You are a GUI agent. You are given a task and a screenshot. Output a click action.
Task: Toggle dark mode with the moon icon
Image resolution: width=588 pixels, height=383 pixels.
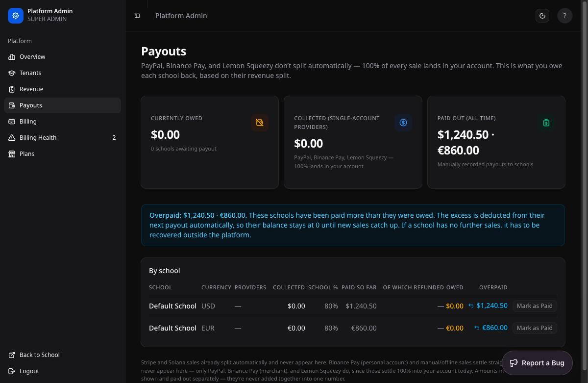(x=542, y=16)
